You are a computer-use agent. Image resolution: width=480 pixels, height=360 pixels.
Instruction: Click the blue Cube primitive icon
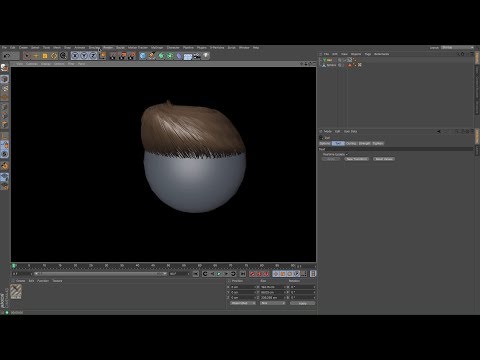tap(143, 56)
